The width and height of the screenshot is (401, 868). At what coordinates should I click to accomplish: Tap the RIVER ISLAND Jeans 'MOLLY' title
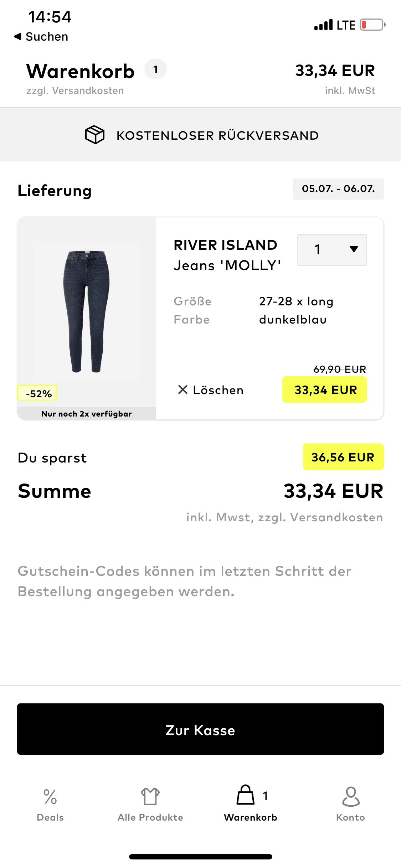tap(227, 255)
